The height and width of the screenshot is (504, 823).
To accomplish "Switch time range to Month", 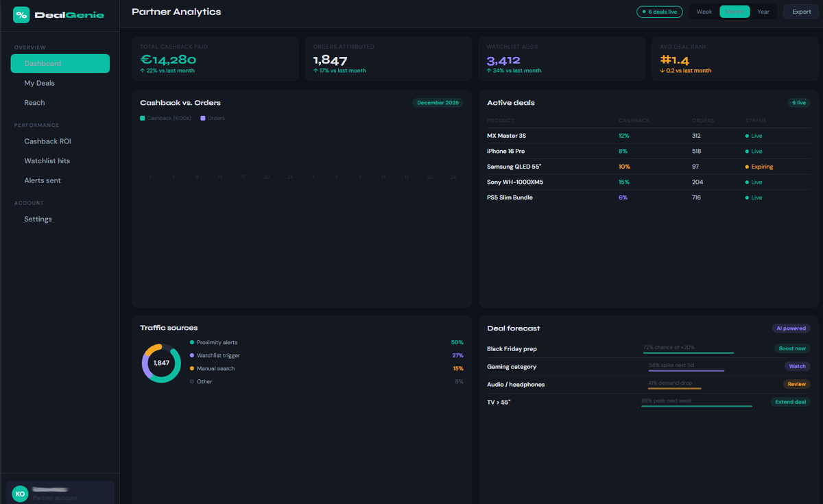I will (735, 12).
